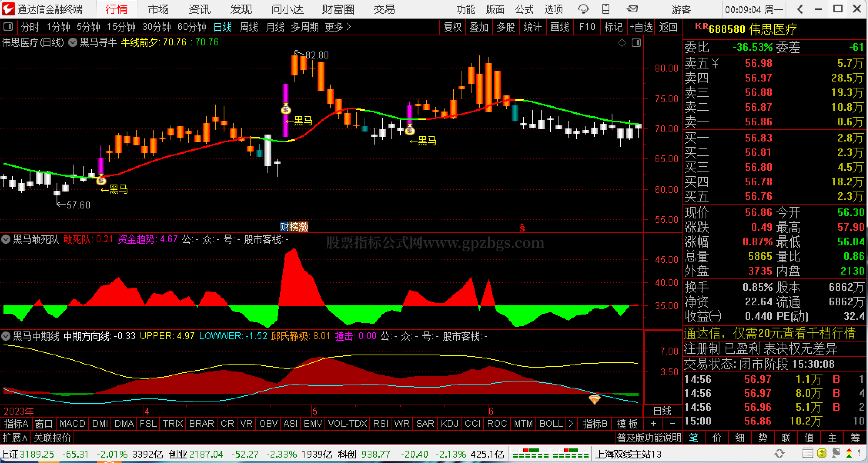The width and height of the screenshot is (868, 463).
Task: Click the mobile phone icon in title bar
Action: tap(606, 9)
